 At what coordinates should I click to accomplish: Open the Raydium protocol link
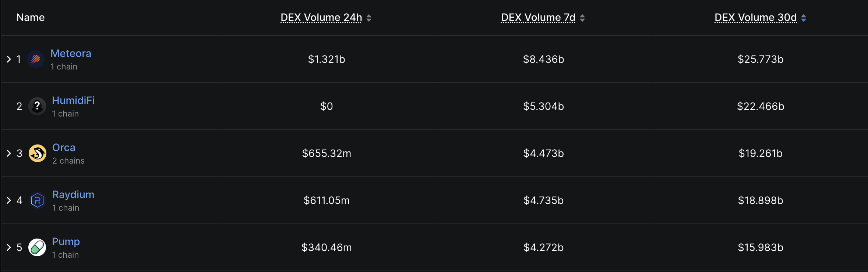click(x=73, y=195)
